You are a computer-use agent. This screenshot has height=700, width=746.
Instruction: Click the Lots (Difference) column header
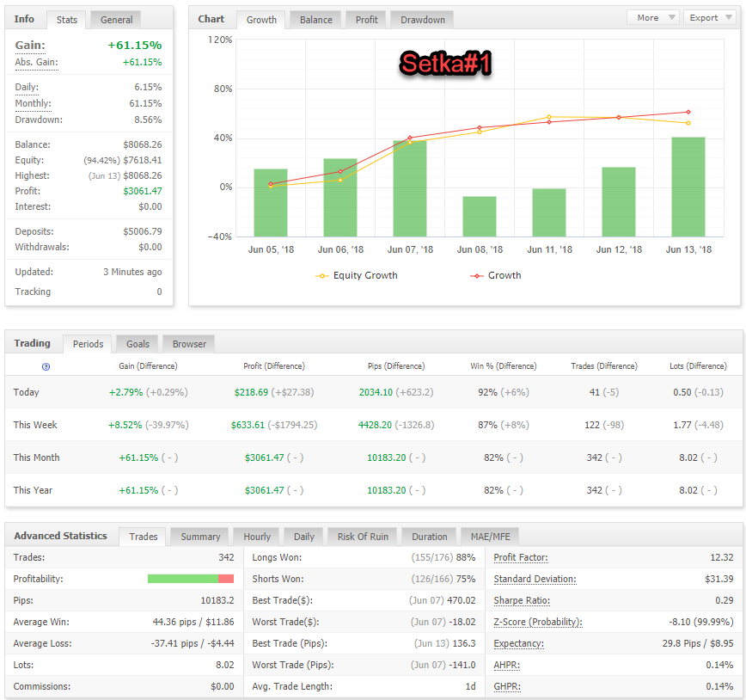click(x=698, y=366)
